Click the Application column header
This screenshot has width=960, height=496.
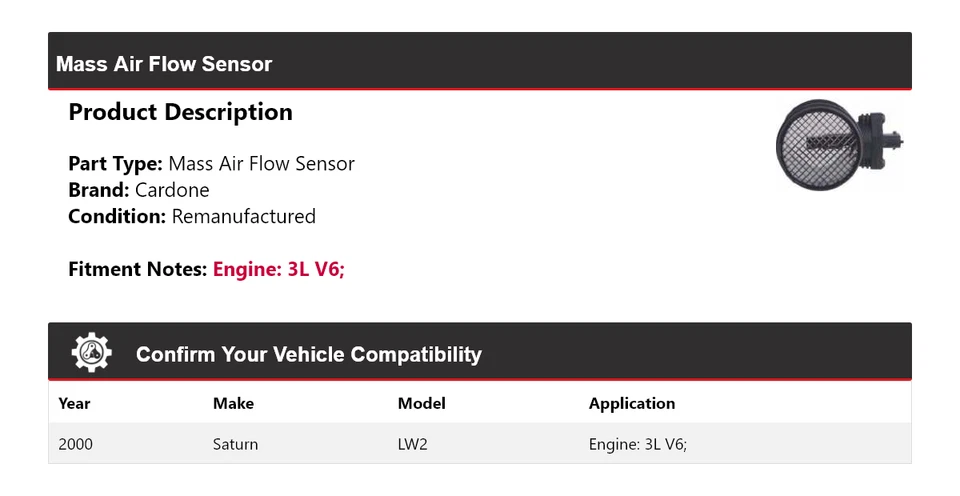631,404
